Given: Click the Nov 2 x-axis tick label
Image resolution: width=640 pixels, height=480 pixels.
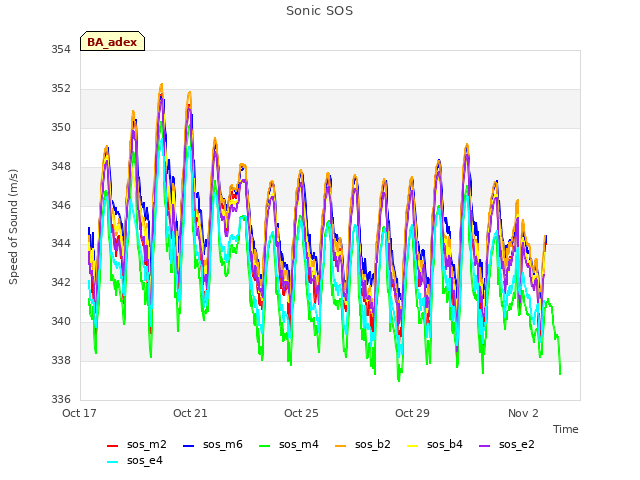Looking at the screenshot, I should pos(523,413).
